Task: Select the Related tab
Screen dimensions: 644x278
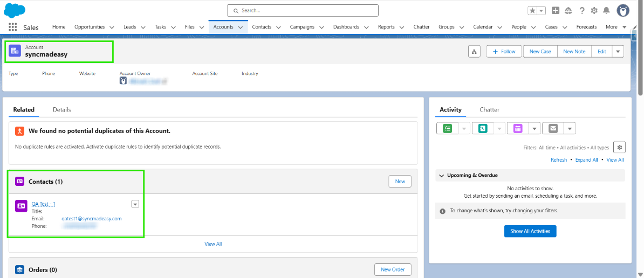Action: [24, 110]
